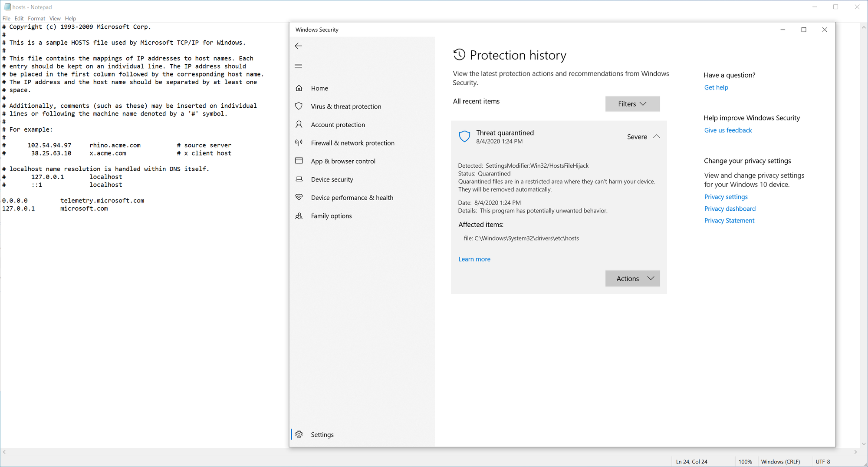This screenshot has width=868, height=467.
Task: Click the Home house icon in the sidebar
Action: (299, 88)
